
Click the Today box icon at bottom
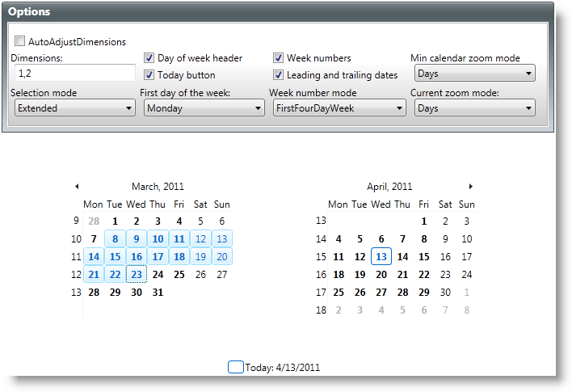pos(235,367)
